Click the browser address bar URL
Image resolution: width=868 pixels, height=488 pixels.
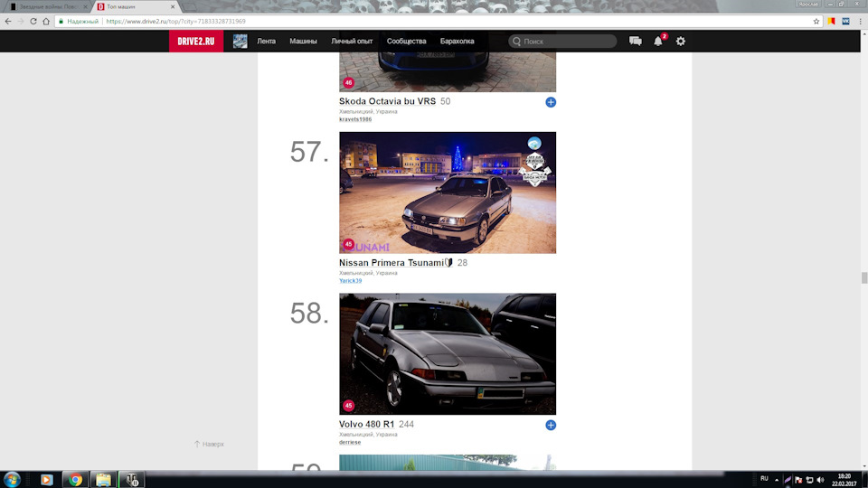(175, 22)
